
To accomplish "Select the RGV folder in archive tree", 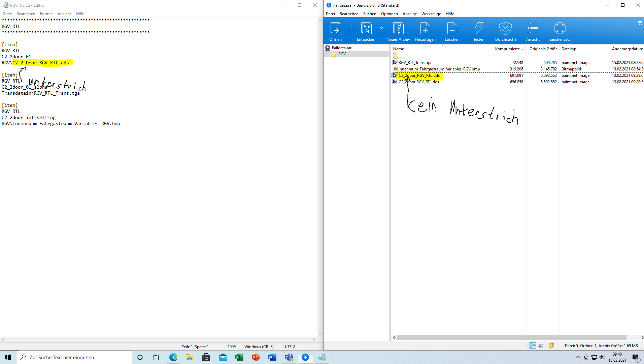I will 342,54.
